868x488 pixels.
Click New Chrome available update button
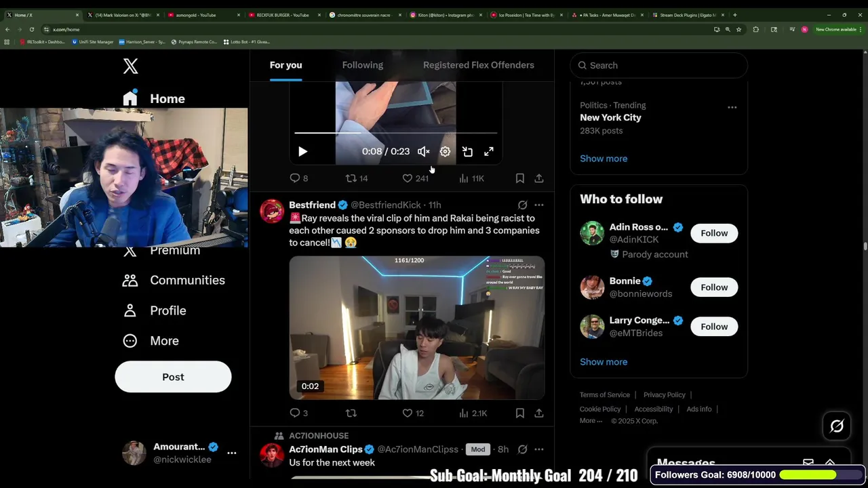(837, 29)
